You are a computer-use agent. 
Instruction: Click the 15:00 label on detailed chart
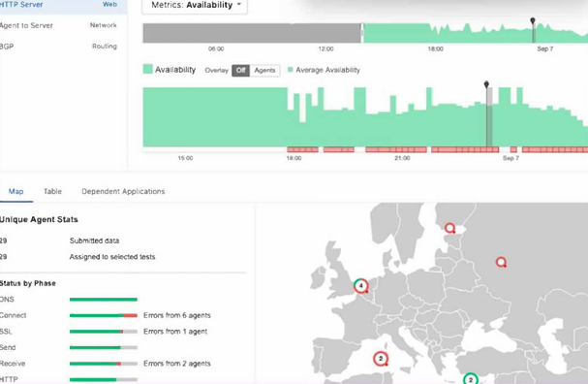click(x=185, y=158)
